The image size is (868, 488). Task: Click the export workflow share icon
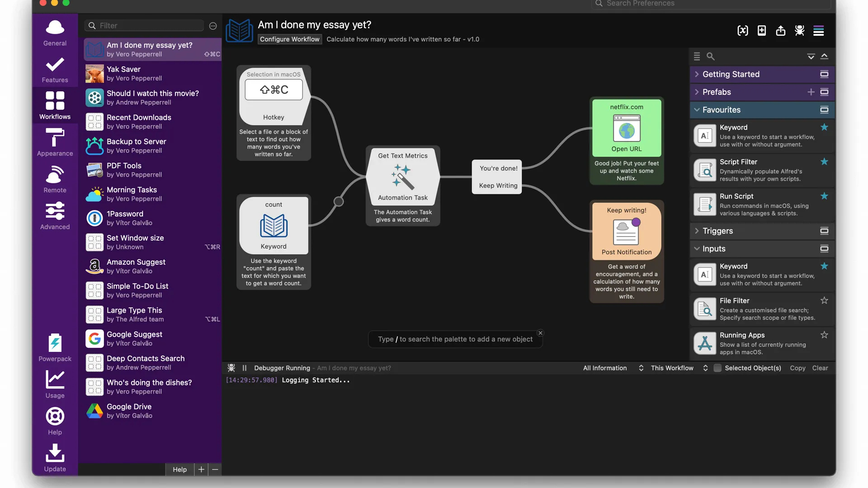(x=780, y=31)
